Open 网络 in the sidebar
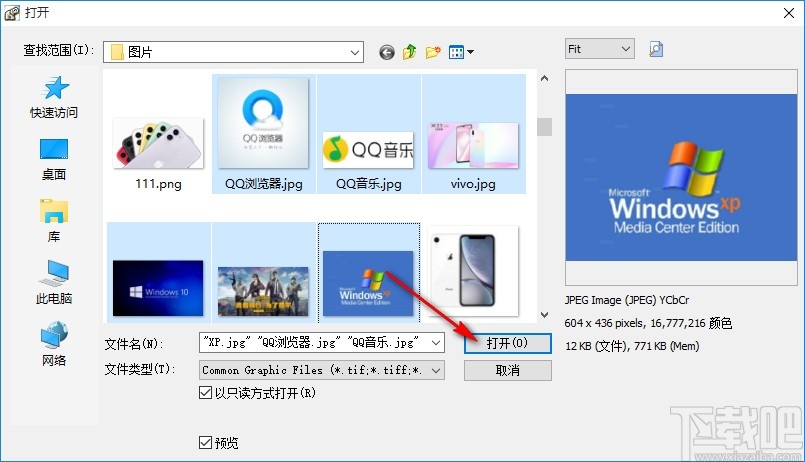Viewport: 805px width, 462px height. point(54,344)
